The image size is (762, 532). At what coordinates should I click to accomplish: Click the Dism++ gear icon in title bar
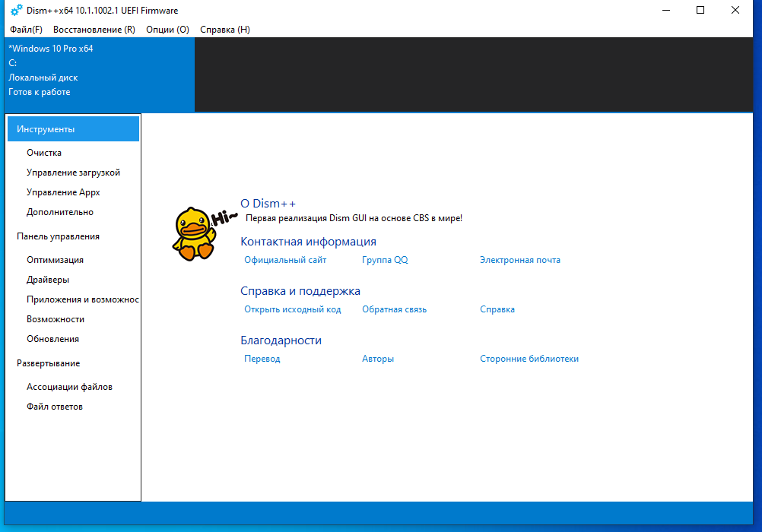pyautogui.click(x=17, y=10)
